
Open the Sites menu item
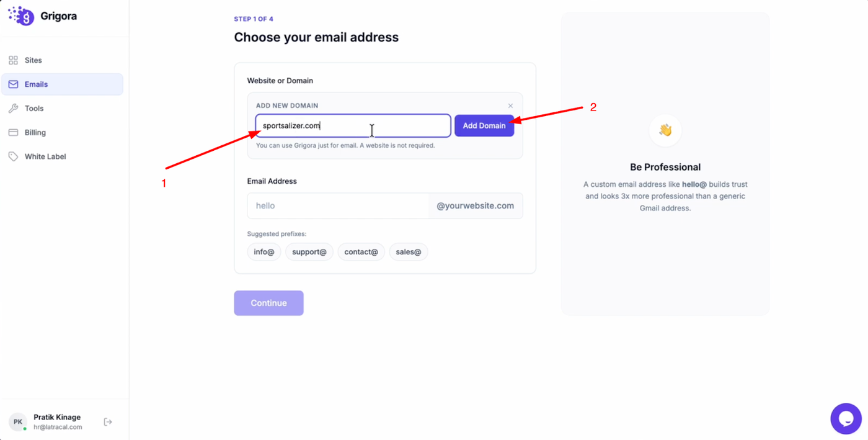33,60
